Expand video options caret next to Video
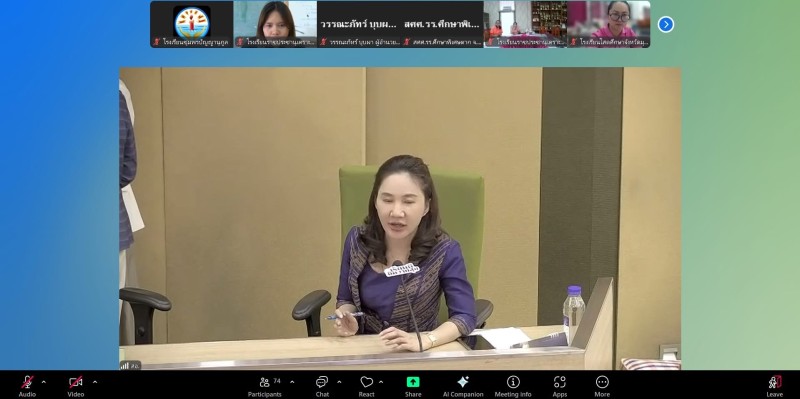This screenshot has height=399, width=800. 94,382
